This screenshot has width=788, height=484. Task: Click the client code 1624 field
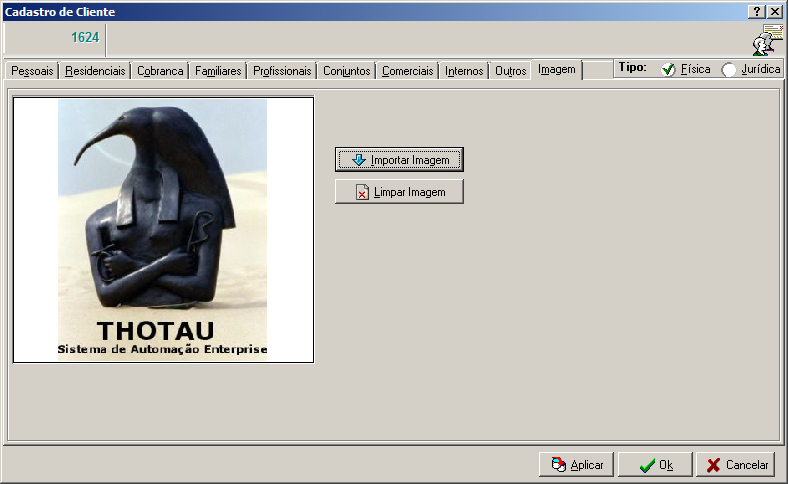[55, 38]
